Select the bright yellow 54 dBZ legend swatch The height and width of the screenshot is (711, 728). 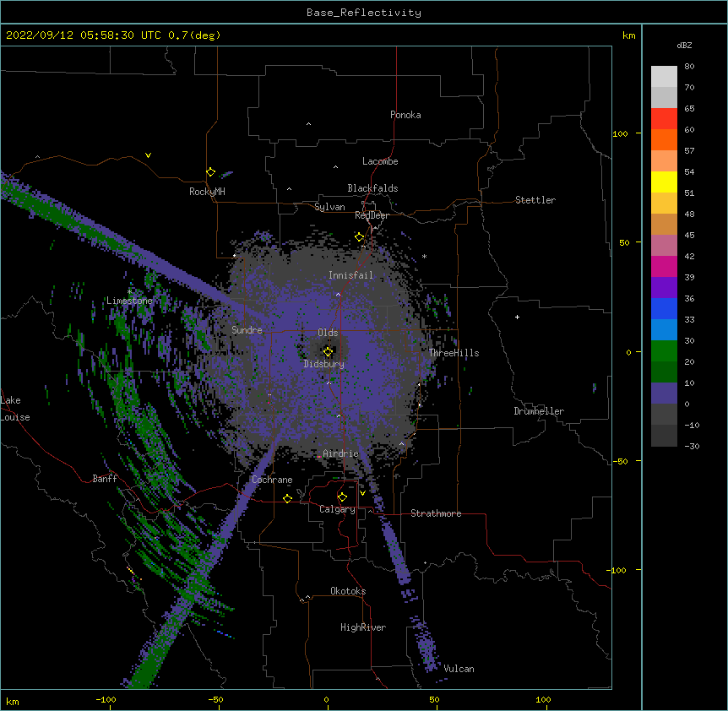click(664, 182)
